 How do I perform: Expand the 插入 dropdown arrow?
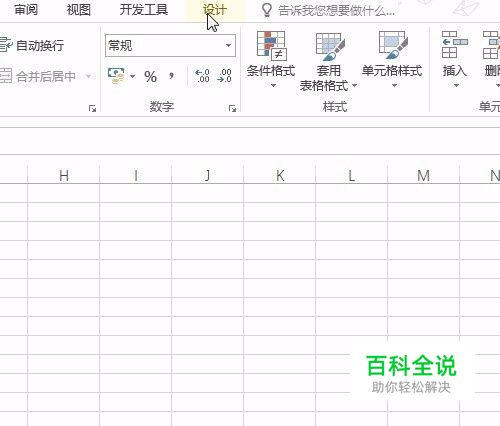(456, 85)
